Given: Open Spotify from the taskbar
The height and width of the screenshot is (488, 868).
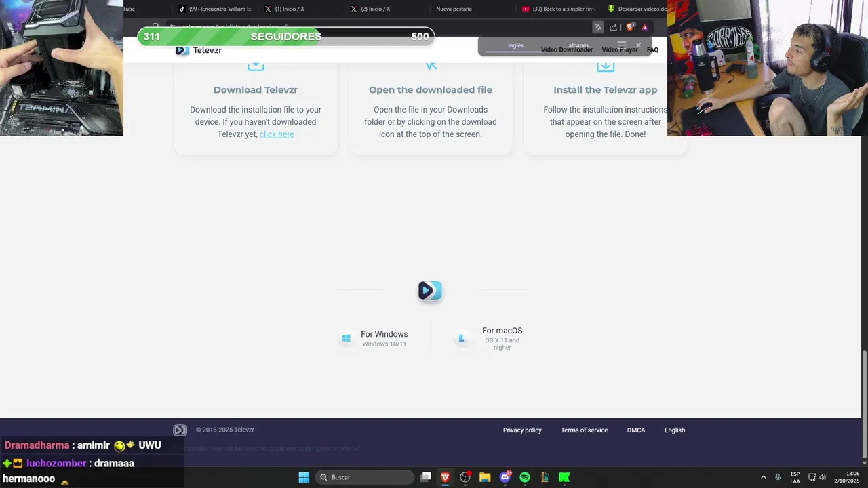Looking at the screenshot, I should tap(525, 477).
